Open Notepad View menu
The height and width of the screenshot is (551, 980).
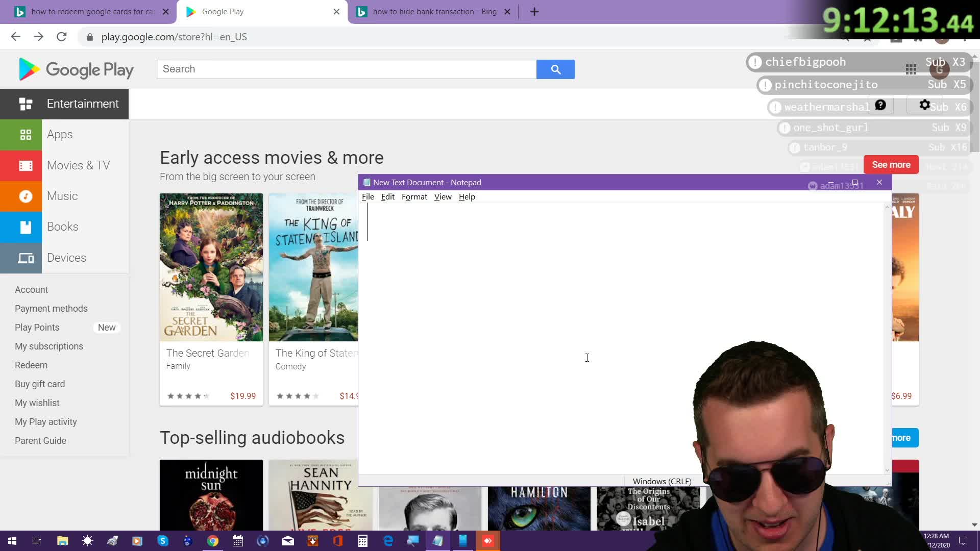(443, 197)
